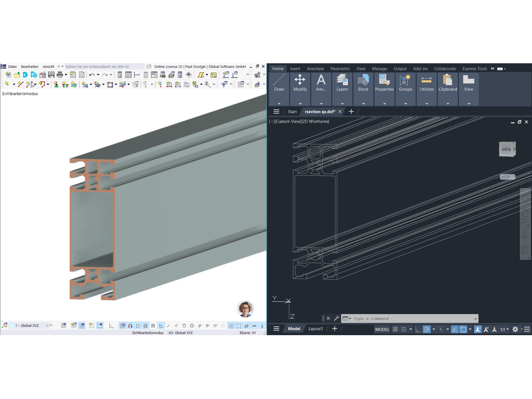Click the Layers icon in the ribbon
The width and height of the screenshot is (532, 399).
(x=342, y=83)
